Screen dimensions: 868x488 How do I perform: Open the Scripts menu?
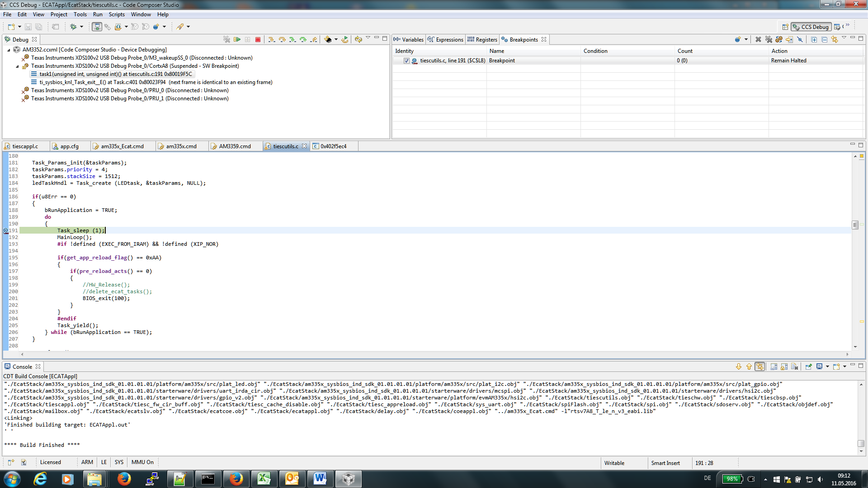tap(116, 14)
